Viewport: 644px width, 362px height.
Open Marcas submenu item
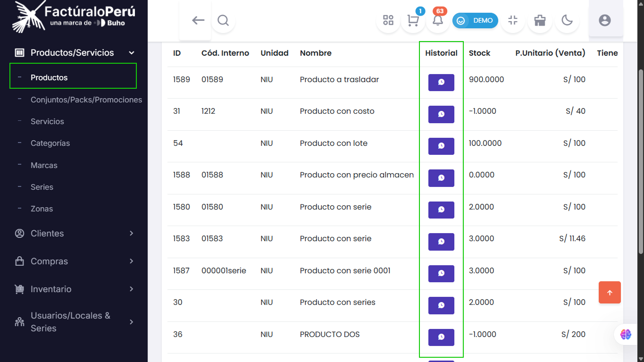(44, 165)
